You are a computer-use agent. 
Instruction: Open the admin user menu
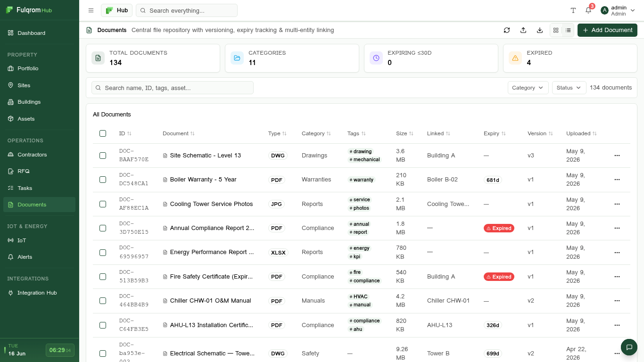click(617, 10)
